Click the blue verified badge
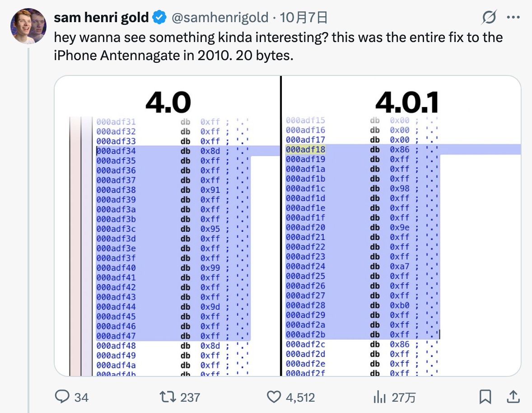The height and width of the screenshot is (413, 532). point(159,18)
